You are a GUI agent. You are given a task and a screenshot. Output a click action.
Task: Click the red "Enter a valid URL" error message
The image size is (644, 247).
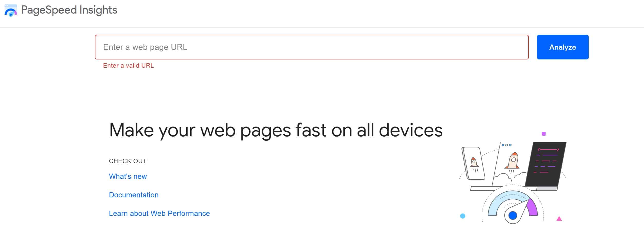pos(128,66)
